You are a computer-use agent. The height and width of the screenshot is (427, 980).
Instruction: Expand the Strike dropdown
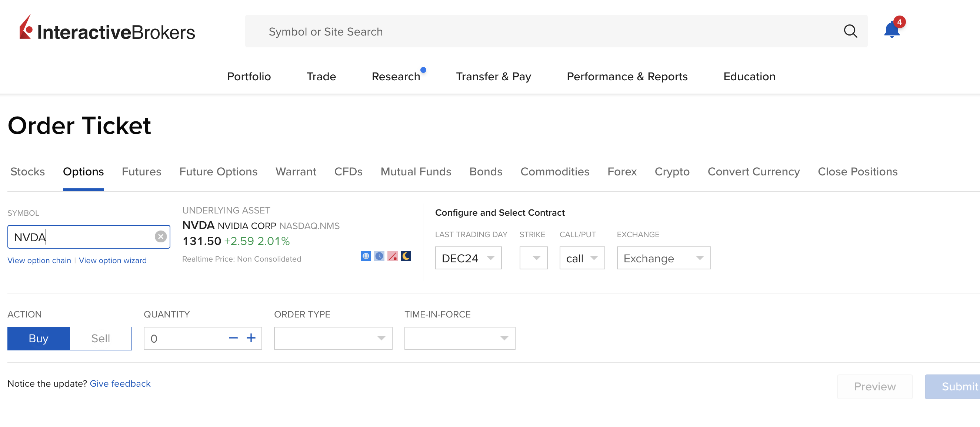533,258
